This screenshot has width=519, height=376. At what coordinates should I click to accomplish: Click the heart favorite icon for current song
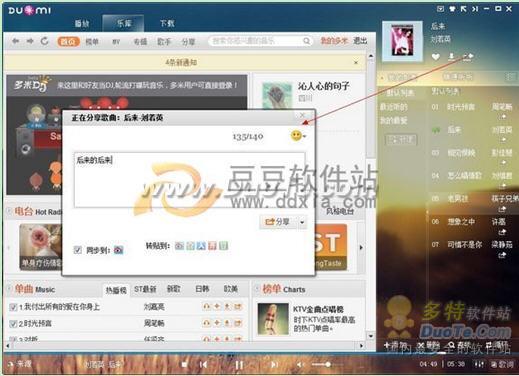pyautogui.click(x=436, y=57)
